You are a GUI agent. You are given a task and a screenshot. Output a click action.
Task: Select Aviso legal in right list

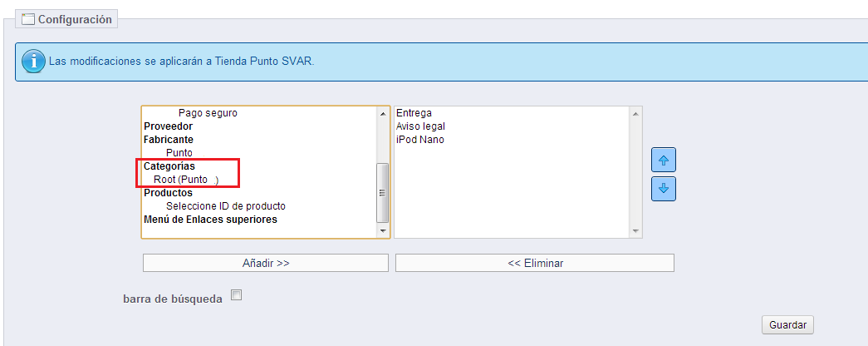420,126
